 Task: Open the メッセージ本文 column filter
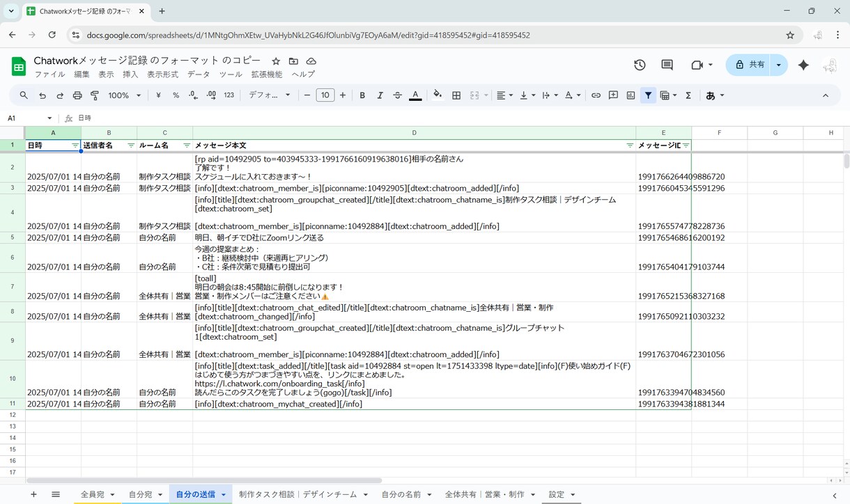click(630, 145)
